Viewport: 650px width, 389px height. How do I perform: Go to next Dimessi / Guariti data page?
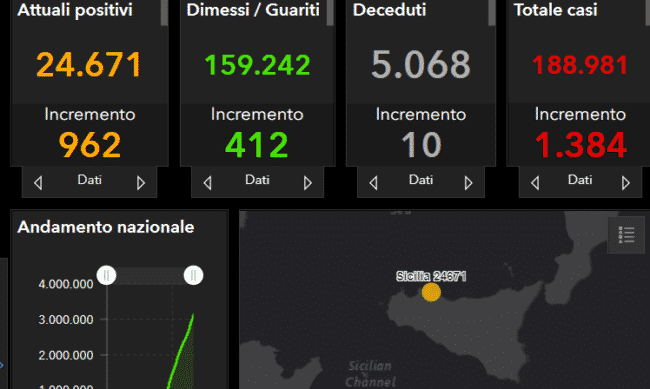point(307,182)
